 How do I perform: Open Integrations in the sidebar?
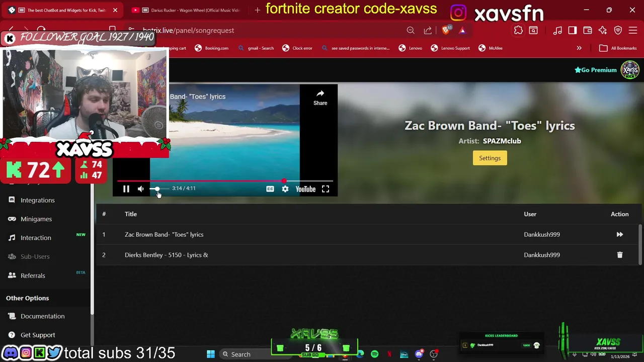pos(38,200)
